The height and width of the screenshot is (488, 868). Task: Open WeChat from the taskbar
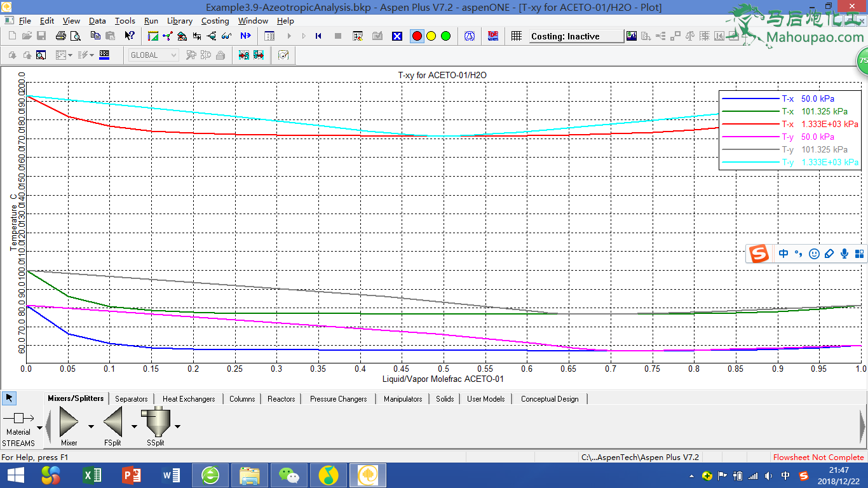coord(289,475)
